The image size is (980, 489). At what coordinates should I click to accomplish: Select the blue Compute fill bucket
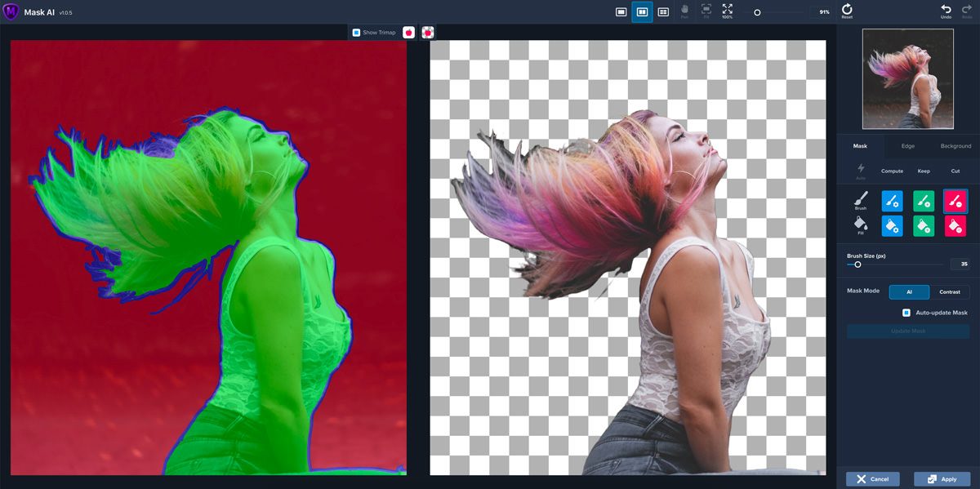tap(891, 226)
